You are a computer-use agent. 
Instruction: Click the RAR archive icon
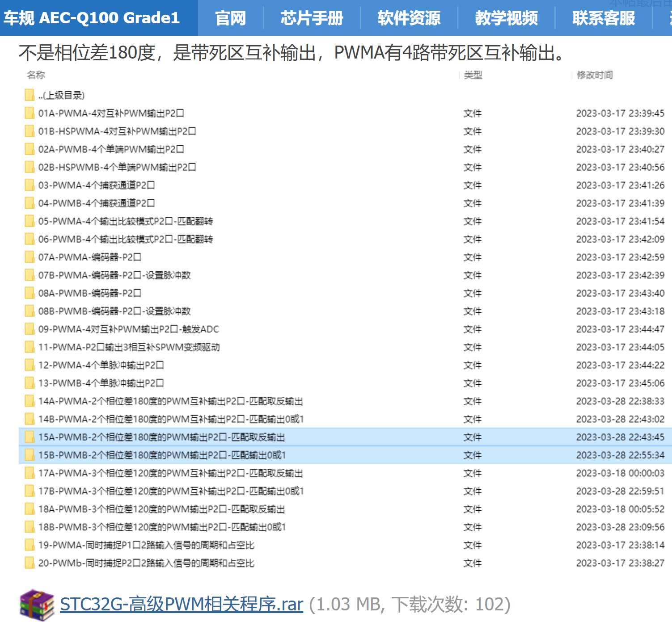(x=37, y=605)
